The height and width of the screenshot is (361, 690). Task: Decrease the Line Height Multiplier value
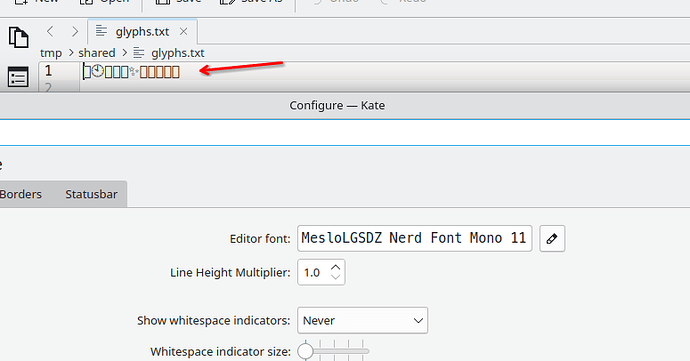click(336, 277)
